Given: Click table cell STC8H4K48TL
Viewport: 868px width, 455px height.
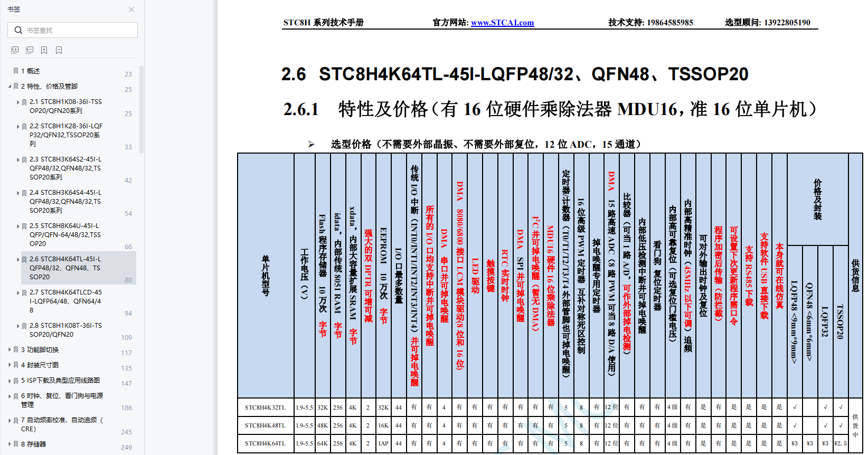Looking at the screenshot, I should [x=265, y=425].
